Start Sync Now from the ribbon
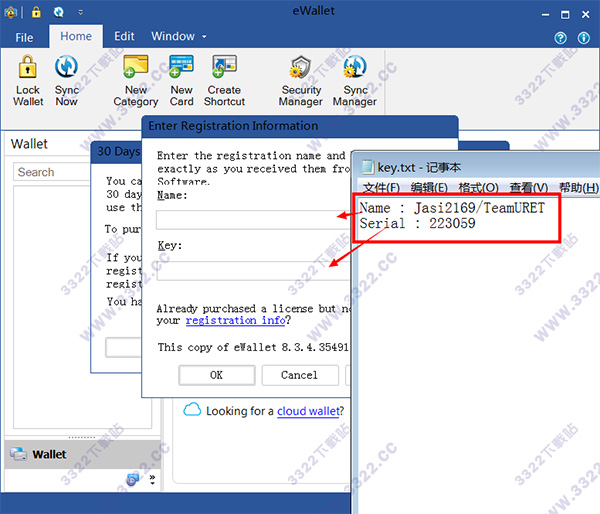The width and height of the screenshot is (600, 514). click(67, 81)
